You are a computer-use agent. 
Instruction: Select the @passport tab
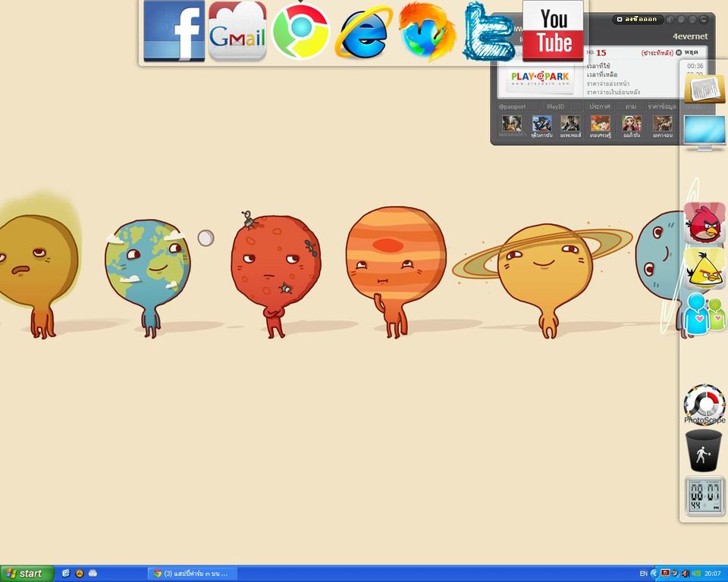(513, 107)
